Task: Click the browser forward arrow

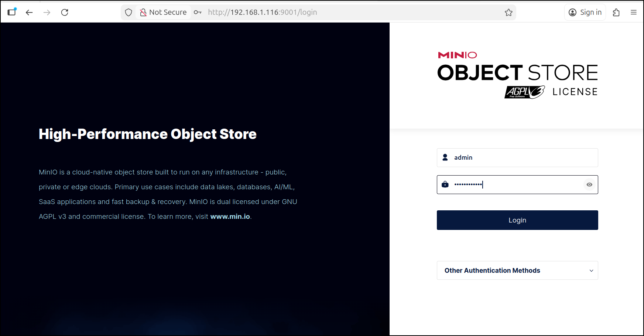Action: pos(47,13)
